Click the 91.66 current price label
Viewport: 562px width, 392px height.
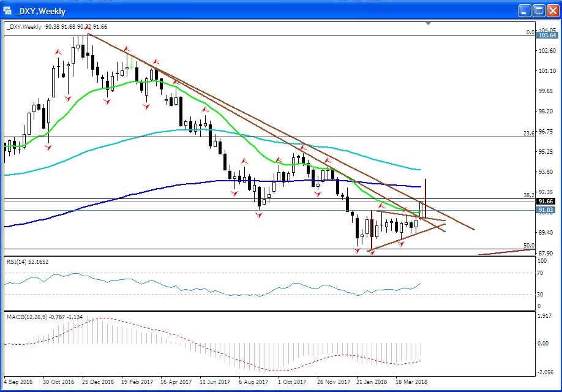pos(546,201)
